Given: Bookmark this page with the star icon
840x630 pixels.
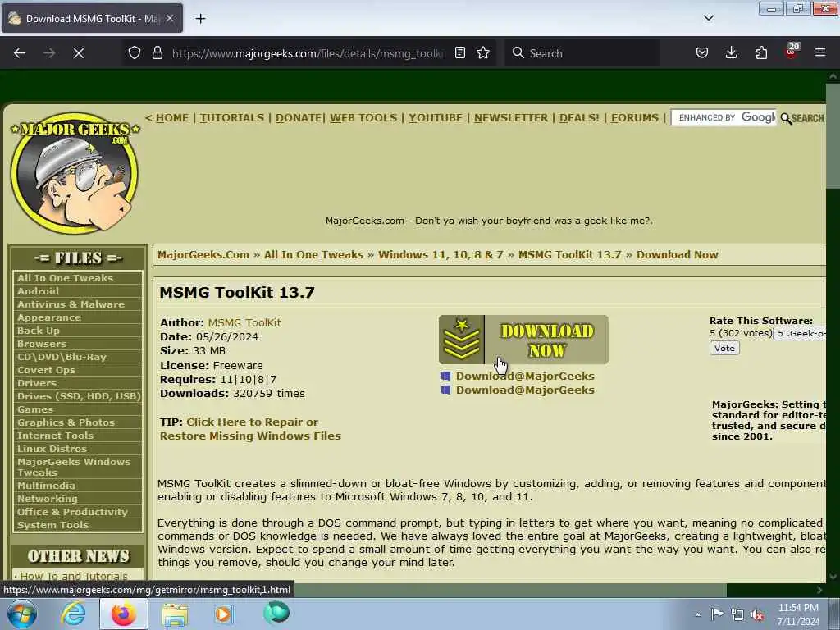Looking at the screenshot, I should pos(483,52).
